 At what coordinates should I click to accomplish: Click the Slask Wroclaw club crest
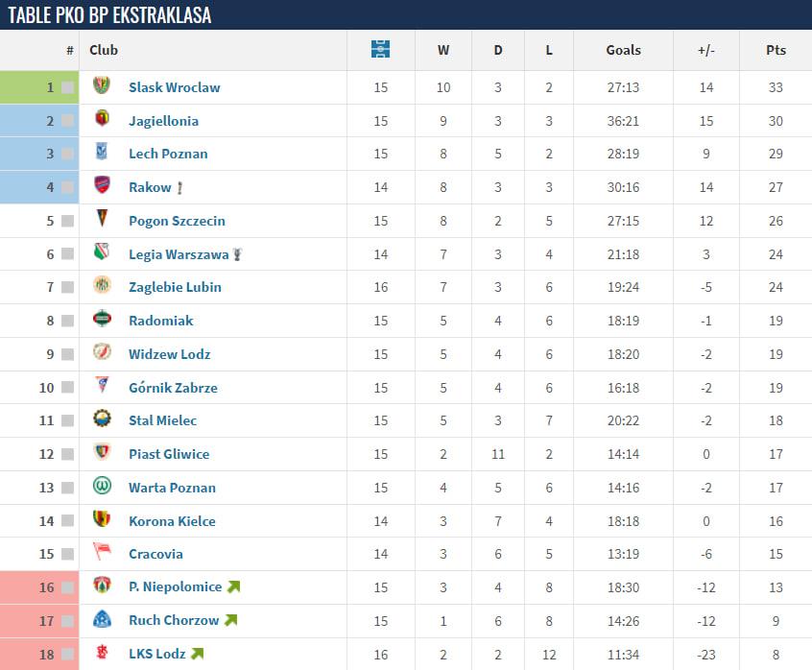[102, 86]
